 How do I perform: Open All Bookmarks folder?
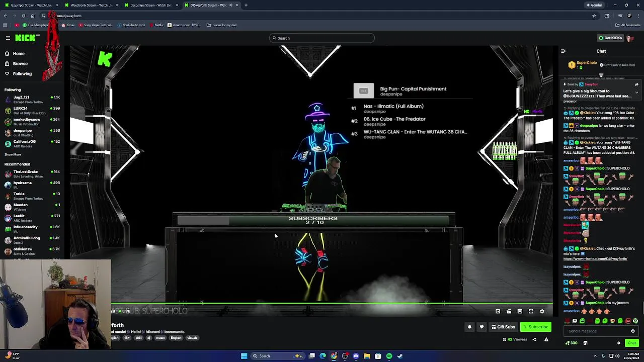click(x=628, y=25)
